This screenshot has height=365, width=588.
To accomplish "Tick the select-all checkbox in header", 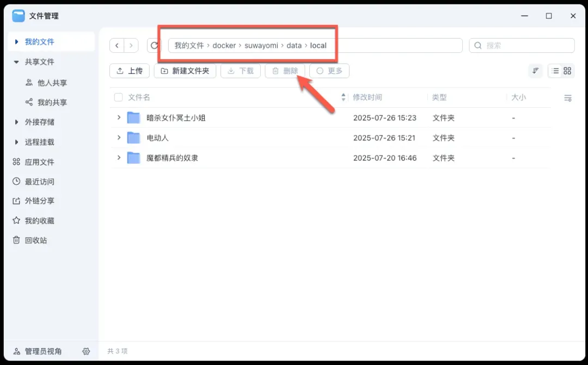I will point(118,97).
